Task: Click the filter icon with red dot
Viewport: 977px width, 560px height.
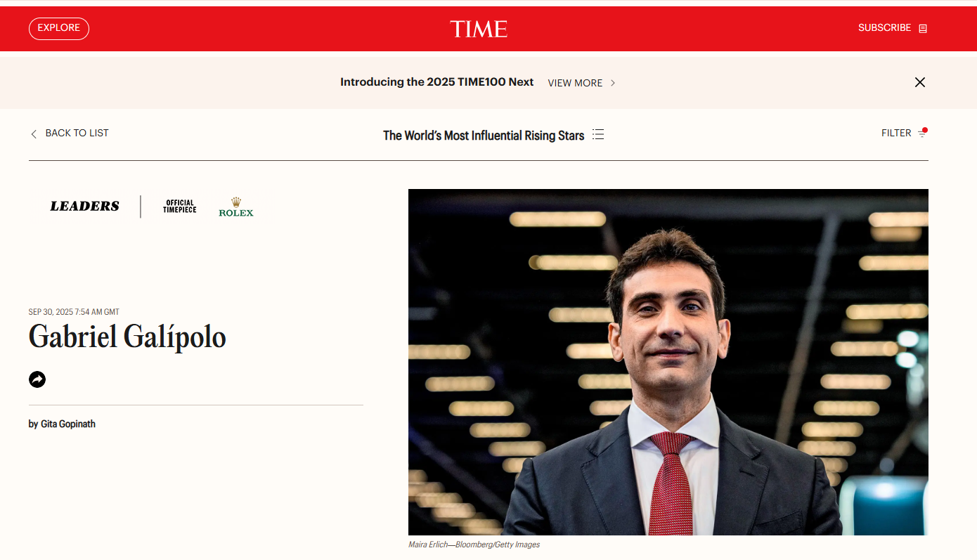Action: pyautogui.click(x=923, y=133)
